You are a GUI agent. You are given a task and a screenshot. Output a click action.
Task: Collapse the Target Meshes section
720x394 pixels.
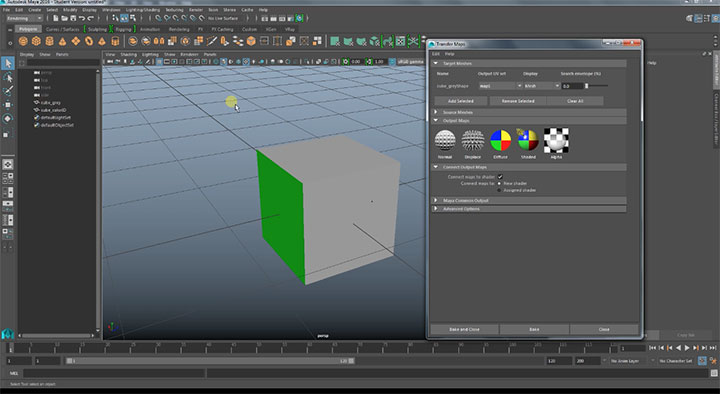[436, 63]
